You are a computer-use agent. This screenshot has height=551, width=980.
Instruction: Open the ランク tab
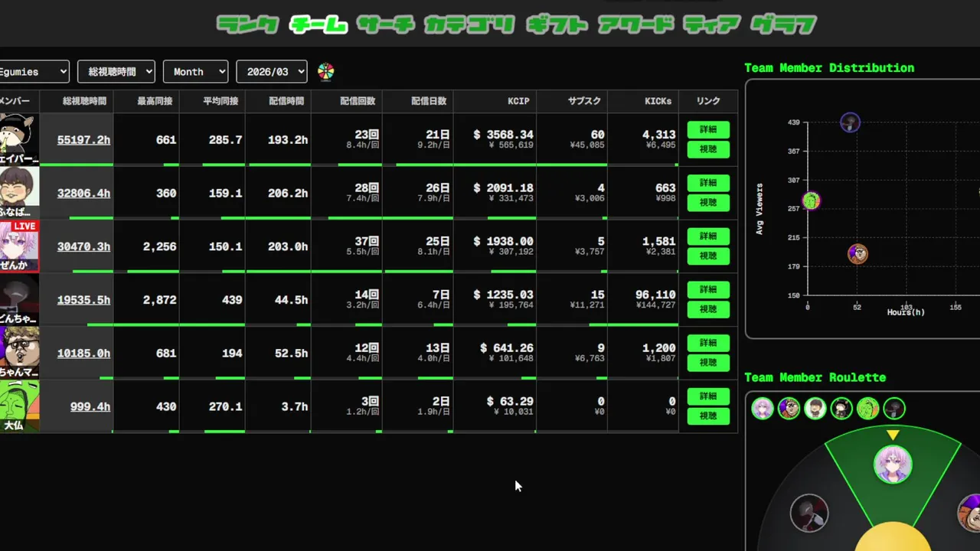(247, 24)
